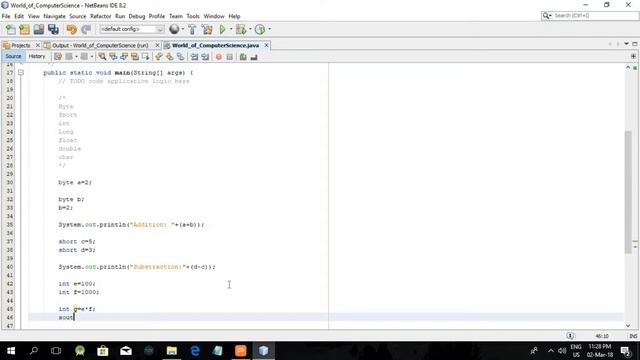Open the Tools menu
This screenshot has height=360, width=640.
pyautogui.click(x=193, y=16)
